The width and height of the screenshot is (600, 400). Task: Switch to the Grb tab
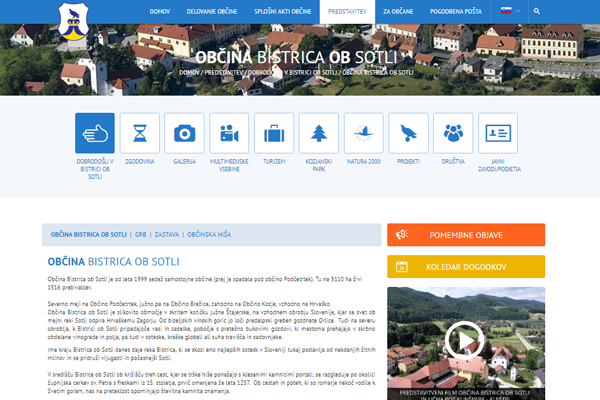coord(141,234)
